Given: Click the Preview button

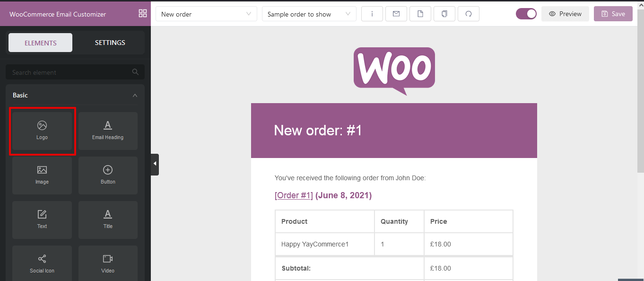Looking at the screenshot, I should point(566,14).
